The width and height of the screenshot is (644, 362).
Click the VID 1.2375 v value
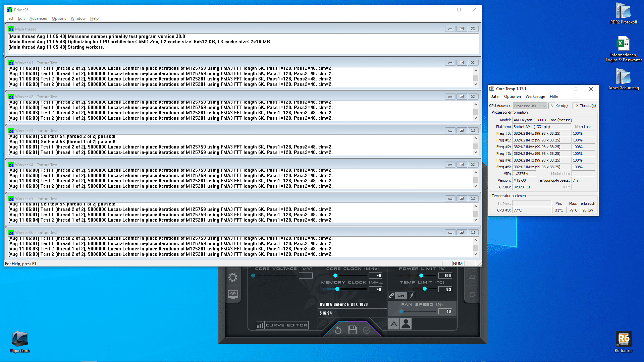(x=524, y=174)
